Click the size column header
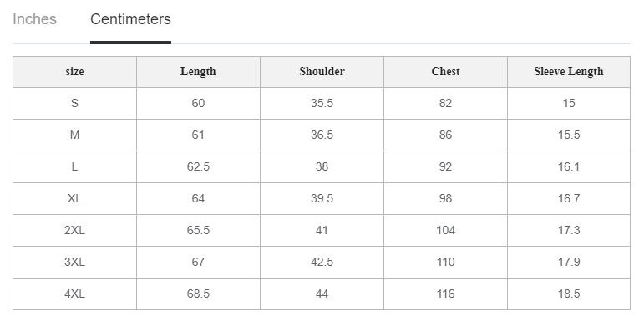The image size is (644, 322). (x=74, y=72)
